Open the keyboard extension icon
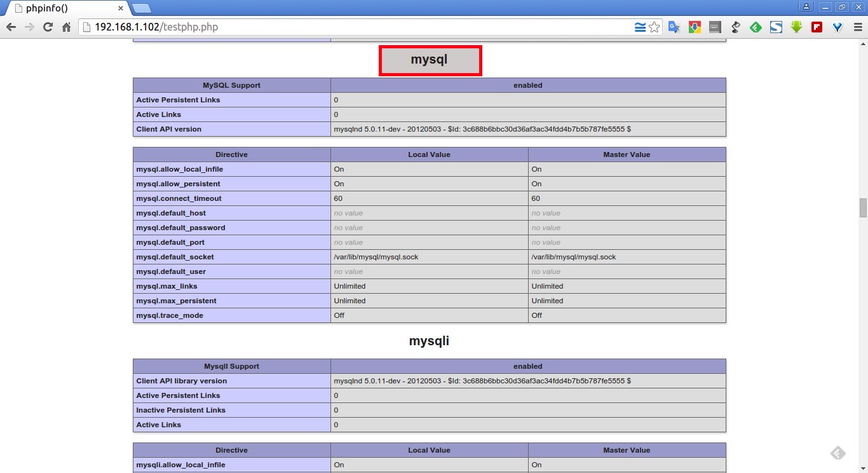 click(714, 27)
